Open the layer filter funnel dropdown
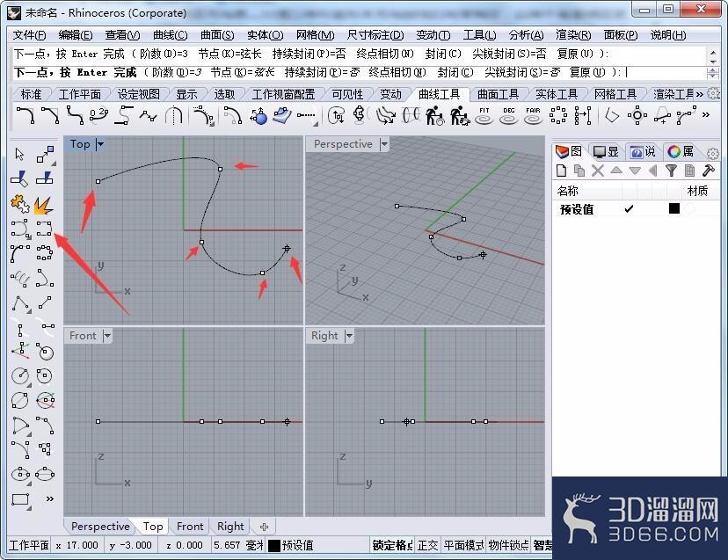728x560 pixels. click(671, 171)
